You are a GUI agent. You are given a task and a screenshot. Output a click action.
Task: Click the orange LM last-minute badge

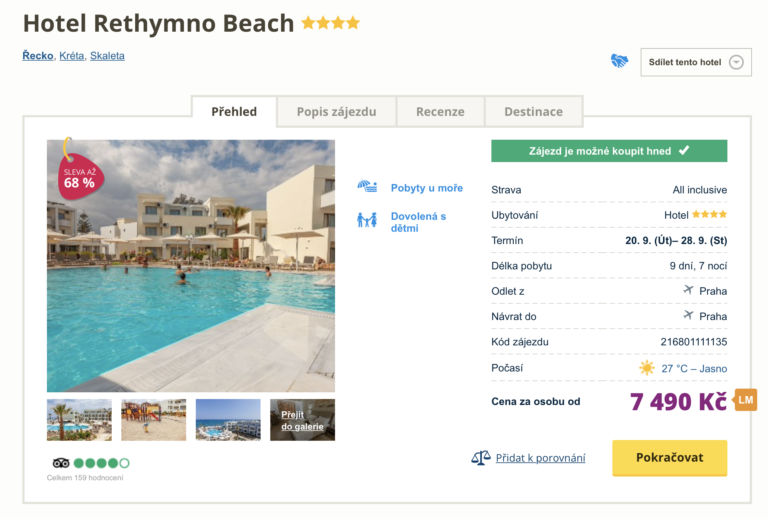[746, 400]
